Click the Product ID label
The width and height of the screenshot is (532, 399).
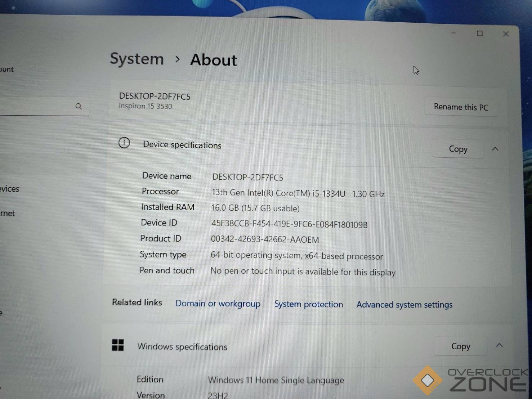[x=161, y=238]
